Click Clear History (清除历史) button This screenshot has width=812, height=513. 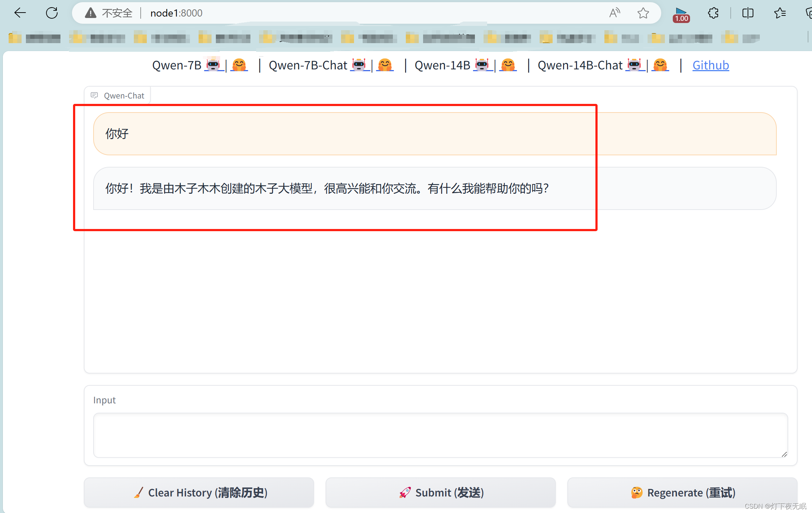pyautogui.click(x=199, y=493)
